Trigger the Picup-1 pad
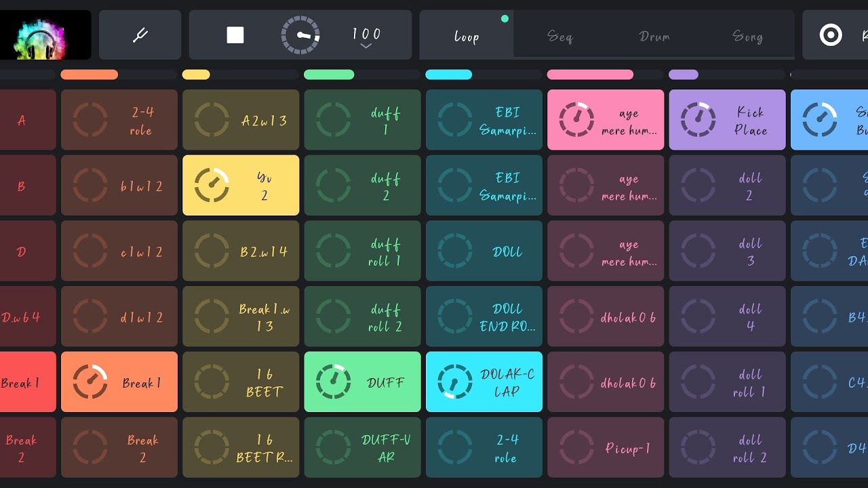 606,447
